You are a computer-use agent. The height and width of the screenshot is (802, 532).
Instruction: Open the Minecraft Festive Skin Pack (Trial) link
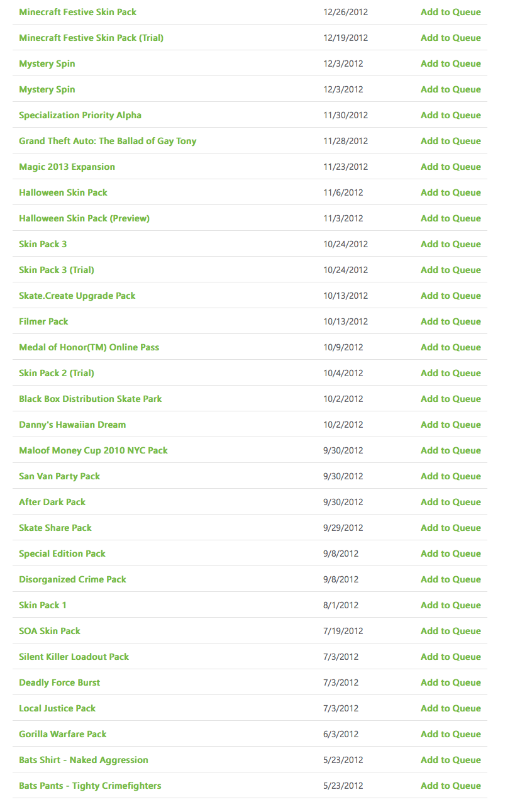pos(91,38)
